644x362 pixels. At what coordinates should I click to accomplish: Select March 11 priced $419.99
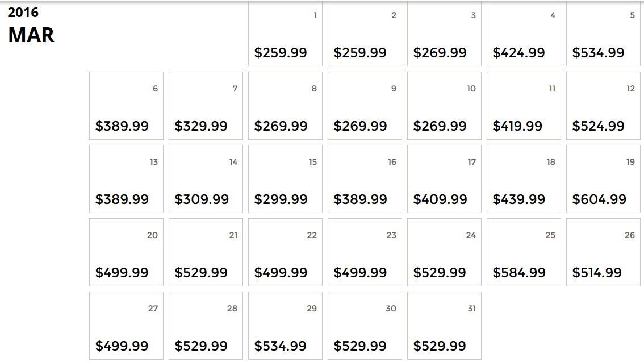(524, 106)
